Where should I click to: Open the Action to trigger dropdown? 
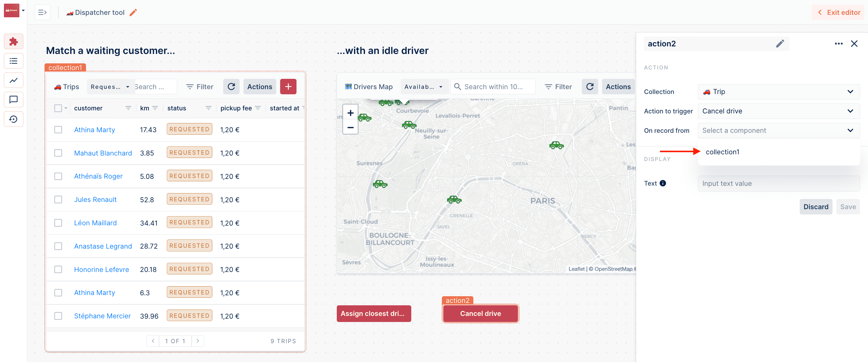[778, 111]
